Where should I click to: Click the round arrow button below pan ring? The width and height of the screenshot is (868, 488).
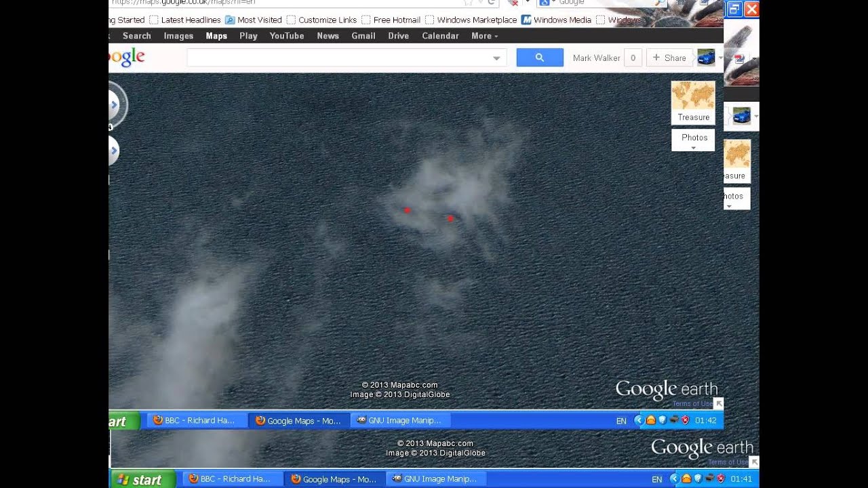113,150
